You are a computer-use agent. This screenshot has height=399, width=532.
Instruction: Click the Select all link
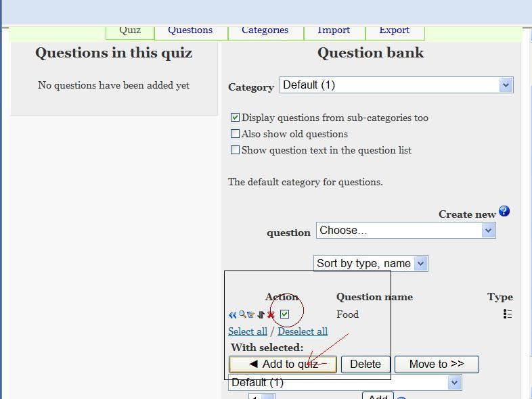coord(248,331)
